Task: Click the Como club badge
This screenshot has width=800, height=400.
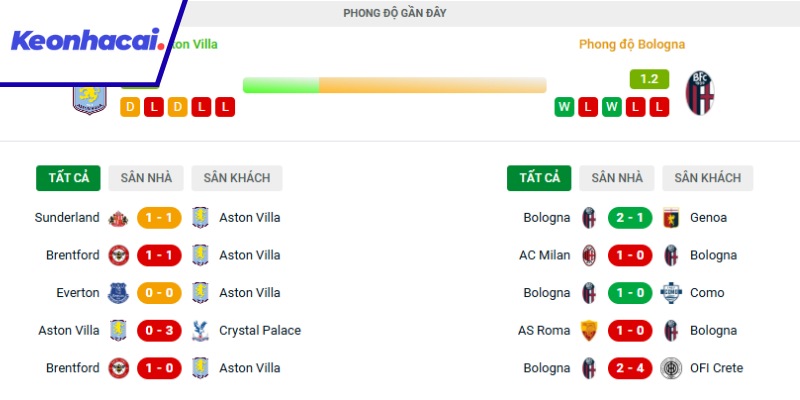Action: coord(671,293)
